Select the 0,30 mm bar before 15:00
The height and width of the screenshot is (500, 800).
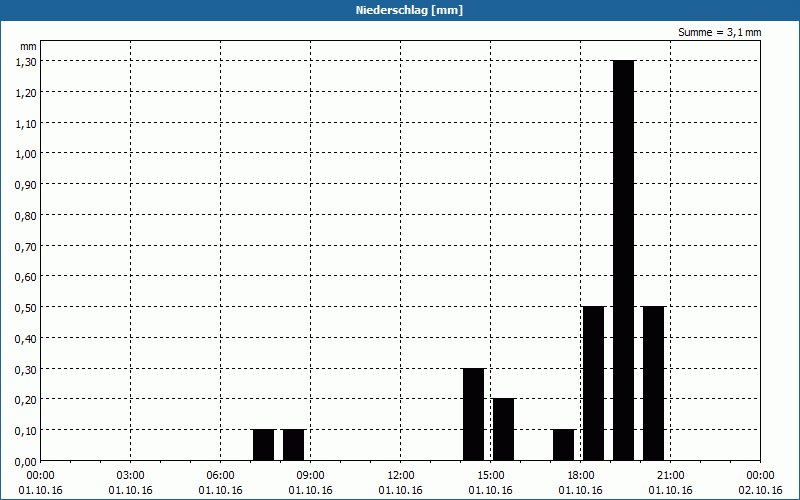pyautogui.click(x=473, y=414)
